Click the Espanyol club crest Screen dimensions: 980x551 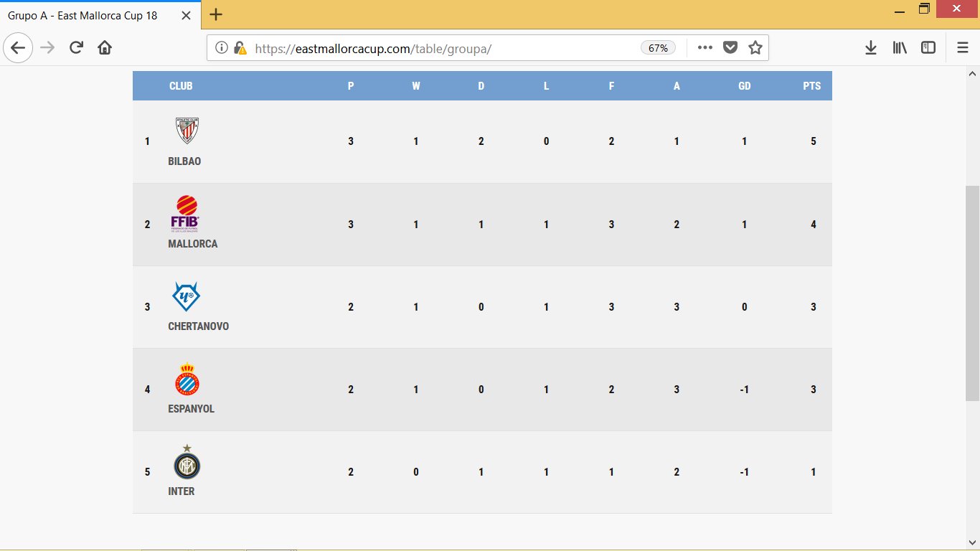(x=187, y=380)
